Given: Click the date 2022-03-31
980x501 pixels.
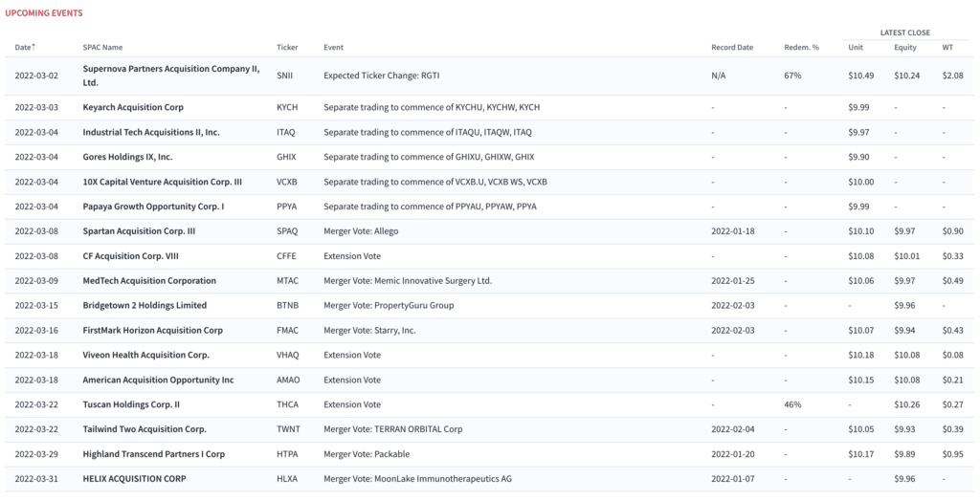Looking at the screenshot, I should click(x=36, y=478).
